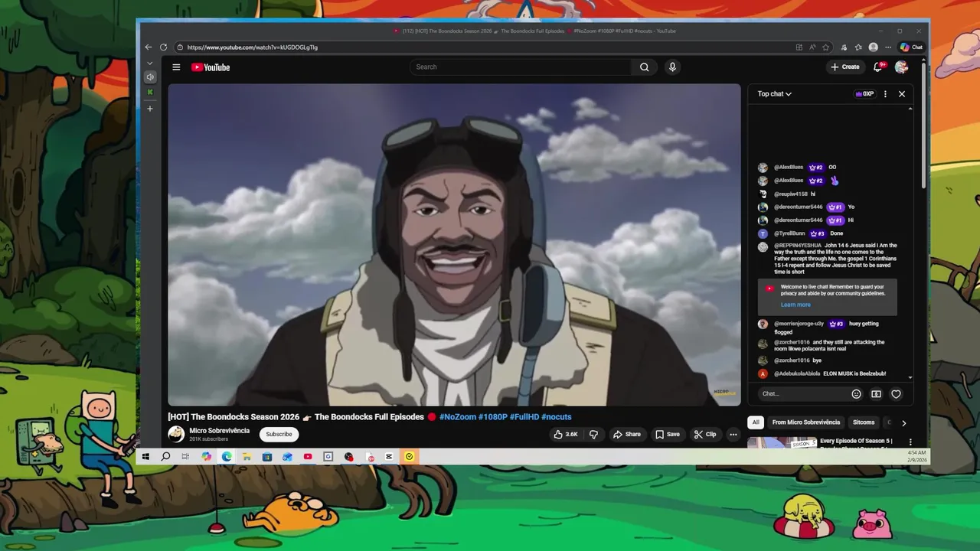980x551 pixels.
Task: Open the emoji picker in chat
Action: [x=857, y=394]
